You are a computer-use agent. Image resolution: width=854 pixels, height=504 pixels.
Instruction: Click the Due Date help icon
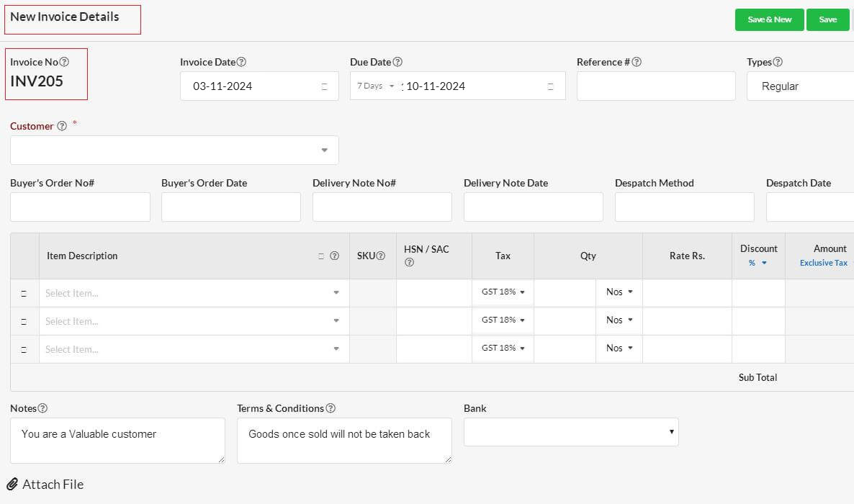pos(397,62)
